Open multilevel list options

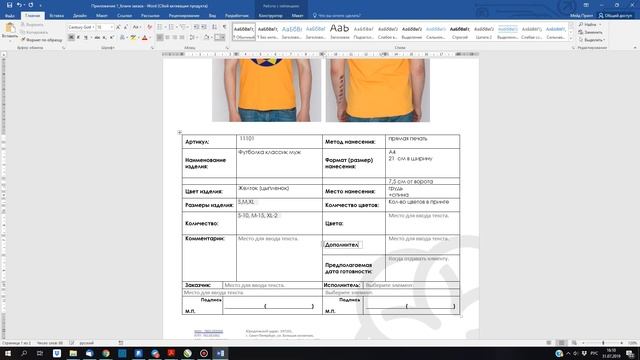coord(183,27)
